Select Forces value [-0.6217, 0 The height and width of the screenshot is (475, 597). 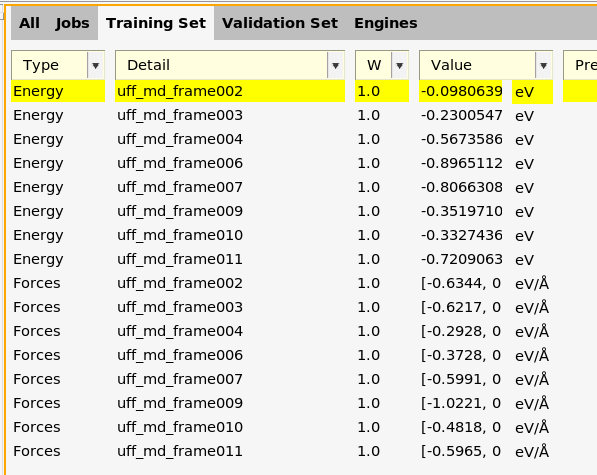click(x=461, y=307)
